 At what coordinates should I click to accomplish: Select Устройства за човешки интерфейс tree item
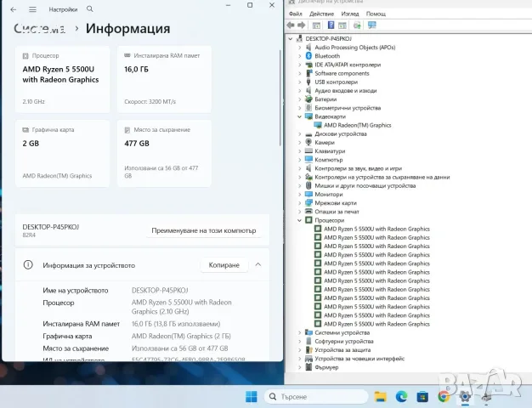point(359,359)
